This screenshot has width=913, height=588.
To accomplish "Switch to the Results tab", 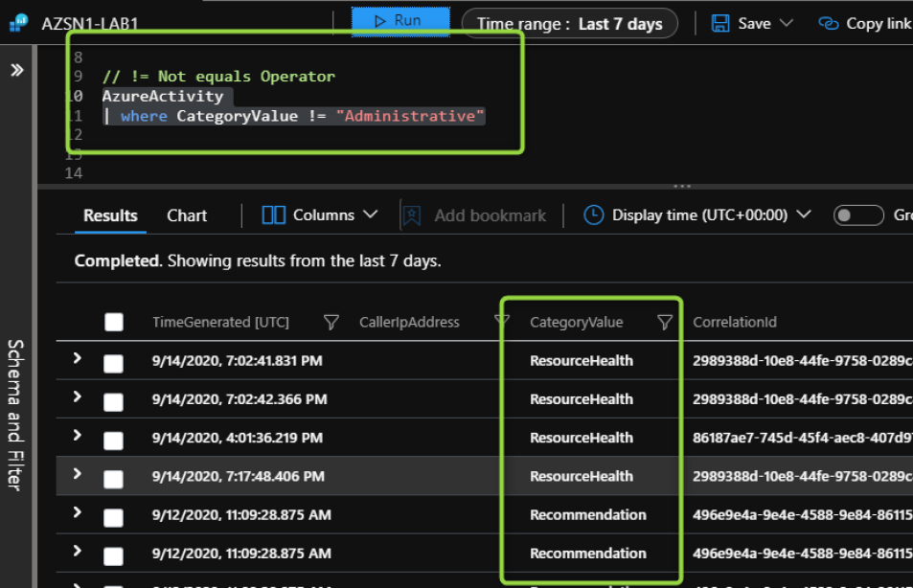I will coord(110,215).
